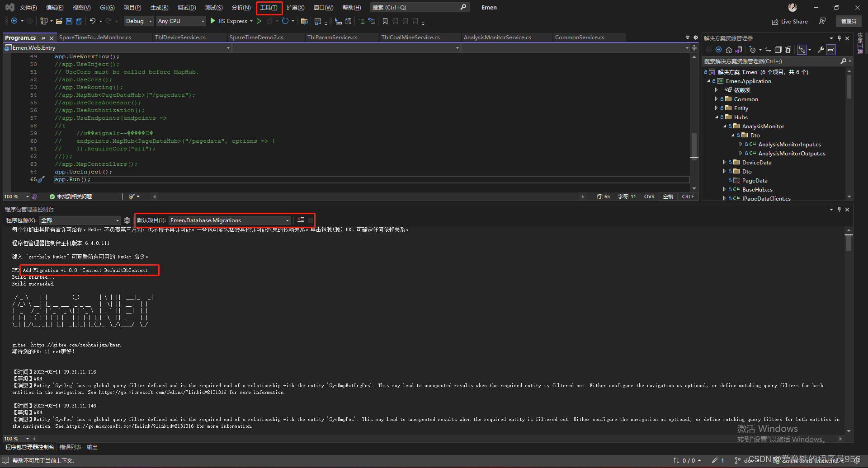This screenshot has height=468, width=868.
Task: Collapse all items in Solution Explorer
Action: [778, 50]
